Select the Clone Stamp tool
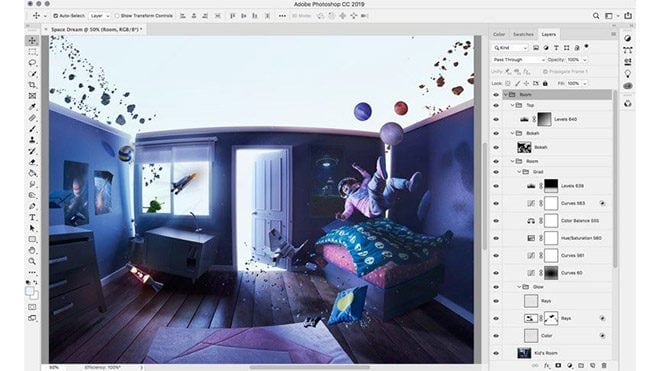The height and width of the screenshot is (371, 660). tap(32, 140)
